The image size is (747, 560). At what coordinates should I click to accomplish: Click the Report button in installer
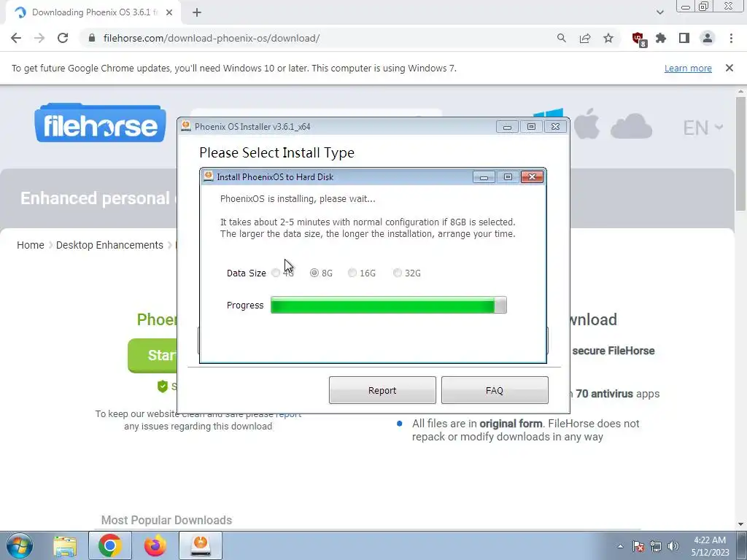[382, 390]
